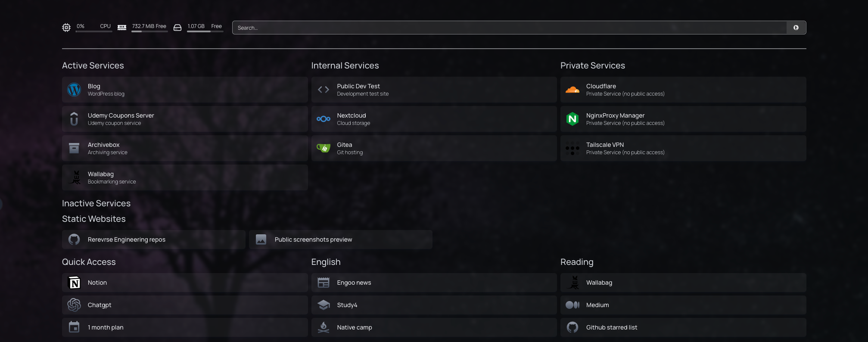Open the Blog WordPress blog link
The image size is (868, 342).
185,90
